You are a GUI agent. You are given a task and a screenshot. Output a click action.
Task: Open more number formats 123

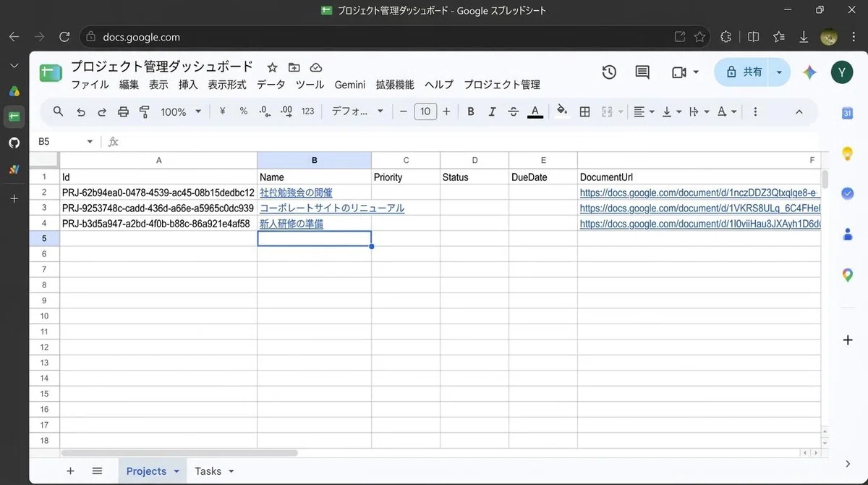point(308,111)
